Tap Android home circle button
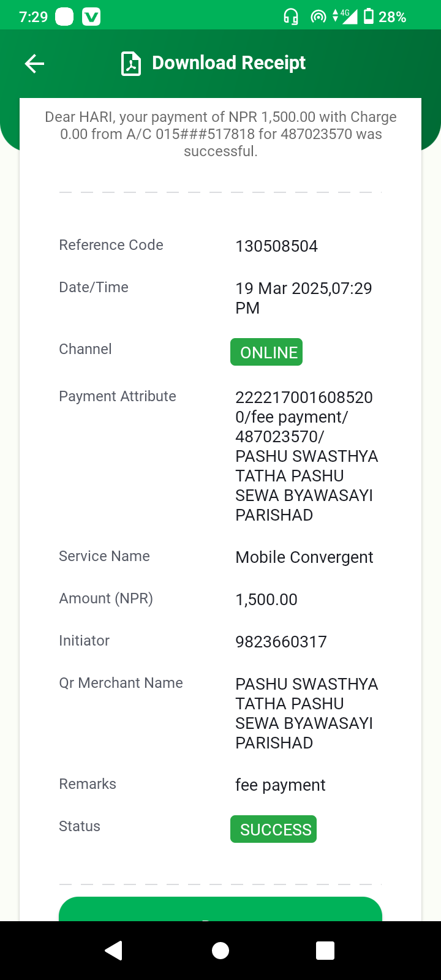This screenshot has width=441, height=980. 221,950
